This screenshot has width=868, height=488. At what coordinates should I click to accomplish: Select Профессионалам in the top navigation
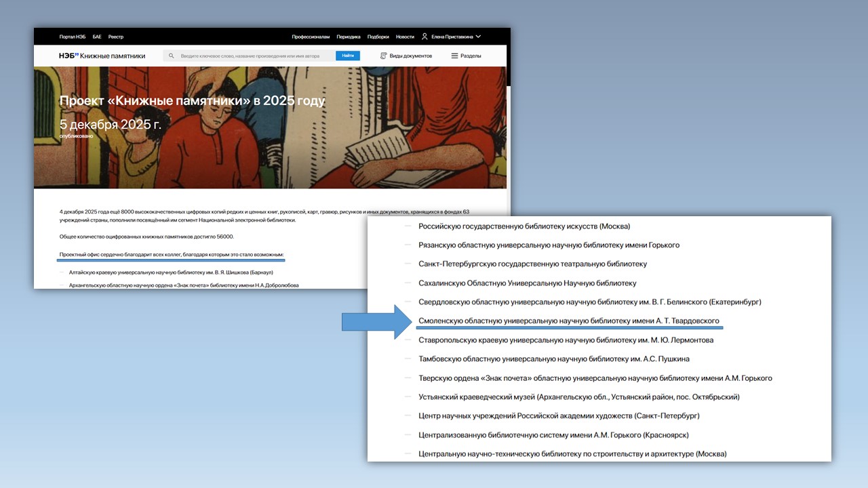pyautogui.click(x=311, y=37)
